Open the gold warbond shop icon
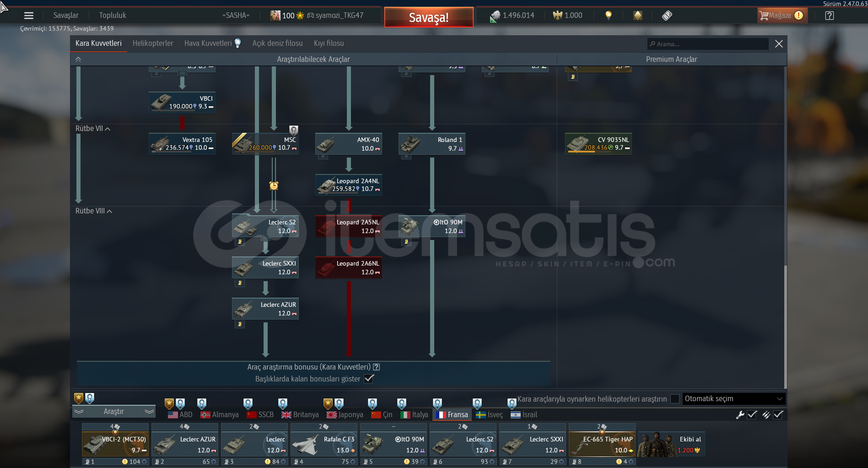This screenshot has height=468, width=868. pyautogui.click(x=638, y=16)
